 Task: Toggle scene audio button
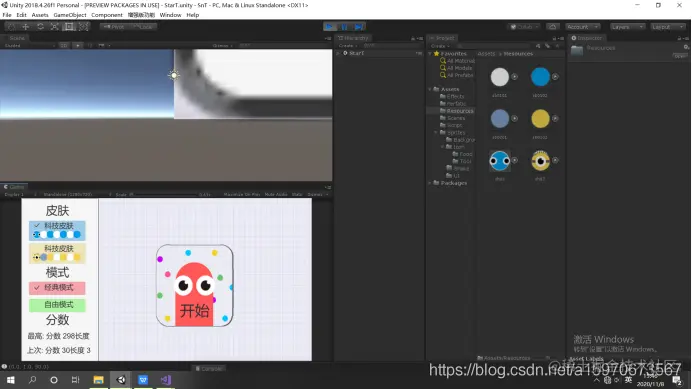point(90,45)
